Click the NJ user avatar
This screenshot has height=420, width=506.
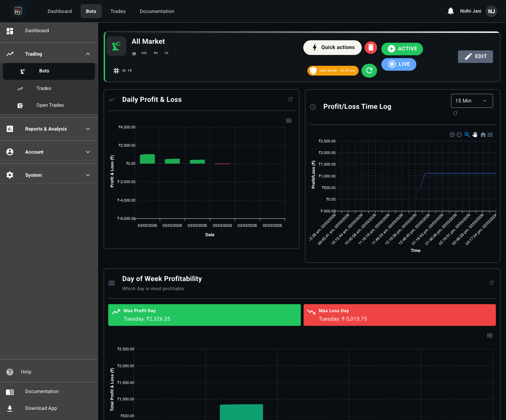click(x=491, y=11)
